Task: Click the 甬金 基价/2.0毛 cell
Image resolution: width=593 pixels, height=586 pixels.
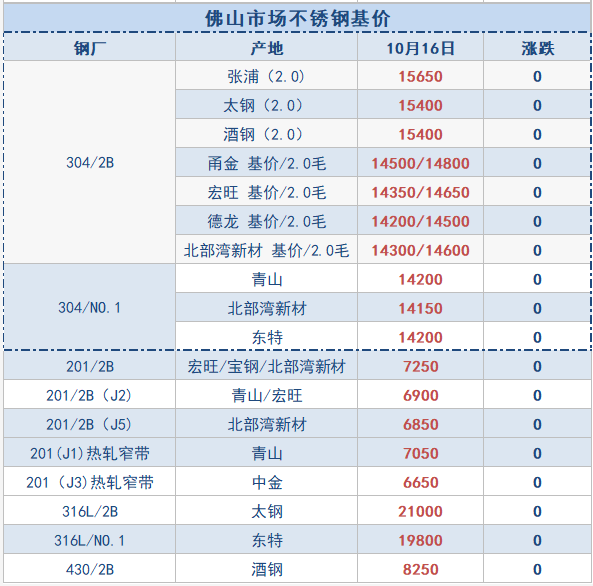Action: coord(267,163)
